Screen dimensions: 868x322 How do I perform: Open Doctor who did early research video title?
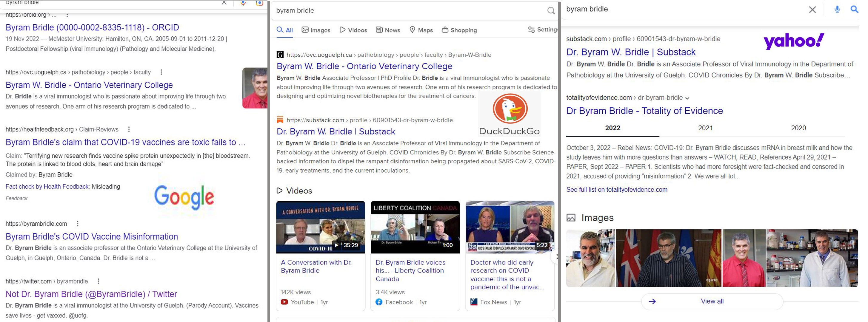(507, 275)
